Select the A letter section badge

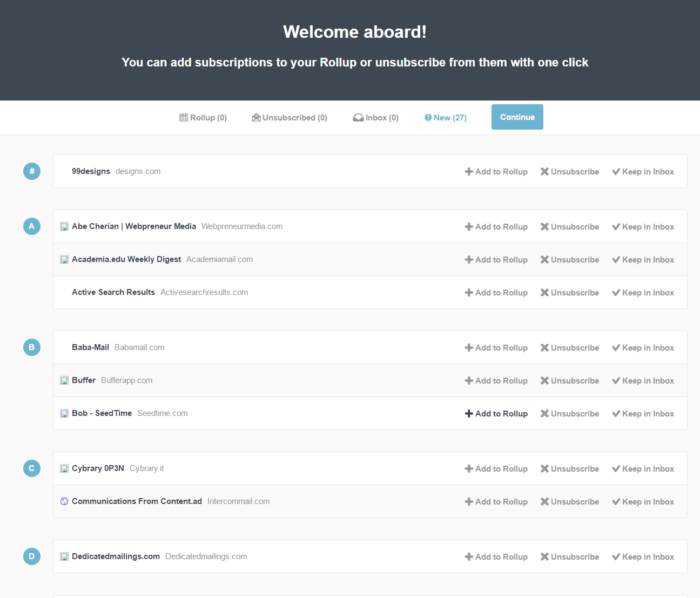click(x=32, y=226)
